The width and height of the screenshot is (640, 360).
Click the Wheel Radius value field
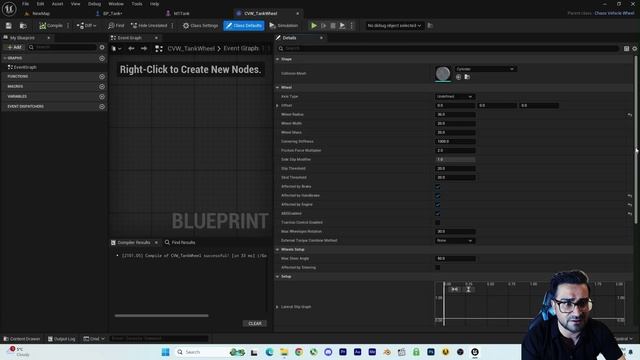pos(455,115)
